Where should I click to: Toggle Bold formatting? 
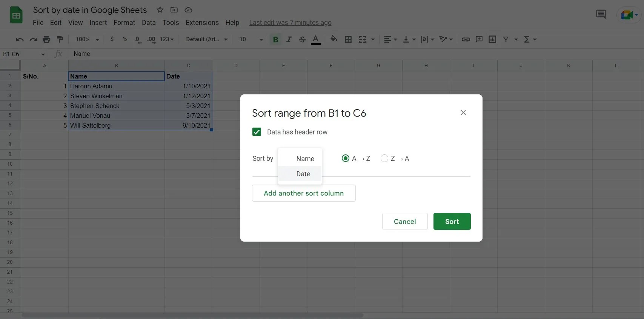[275, 39]
